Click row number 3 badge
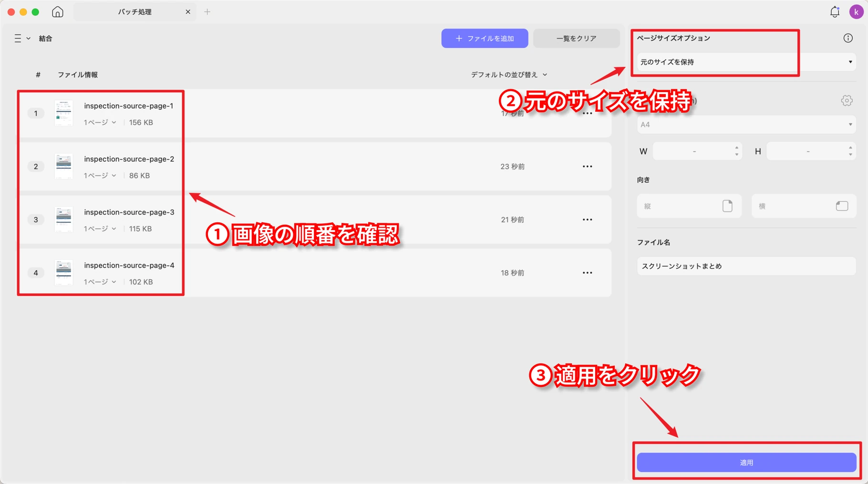The height and width of the screenshot is (484, 868). pyautogui.click(x=36, y=220)
